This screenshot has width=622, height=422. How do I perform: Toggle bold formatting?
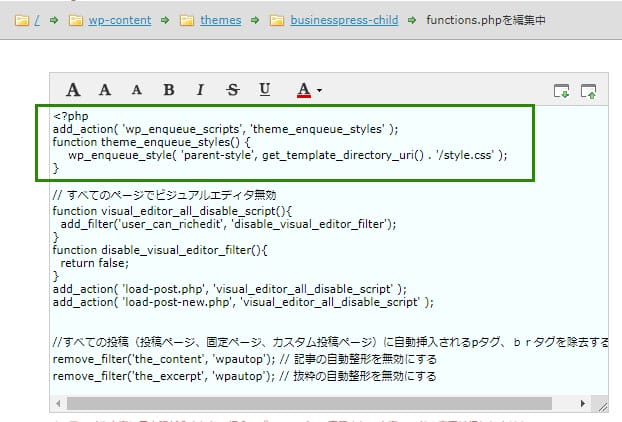(x=168, y=90)
